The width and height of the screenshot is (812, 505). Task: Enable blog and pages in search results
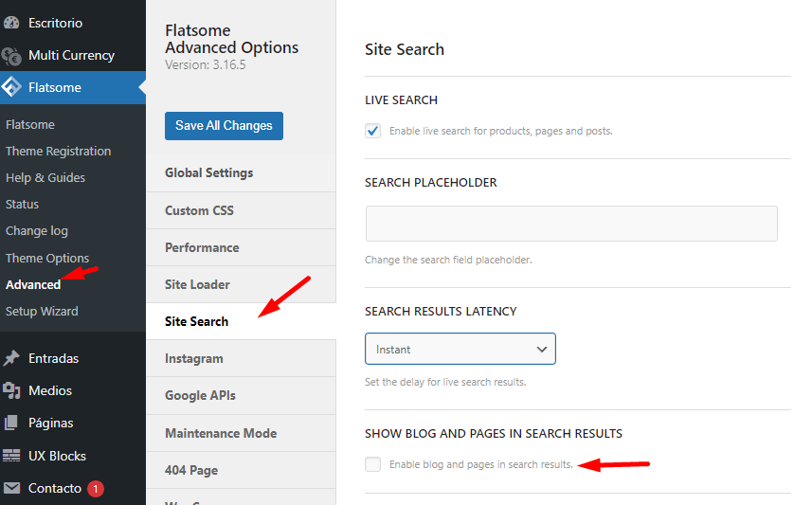point(373,464)
